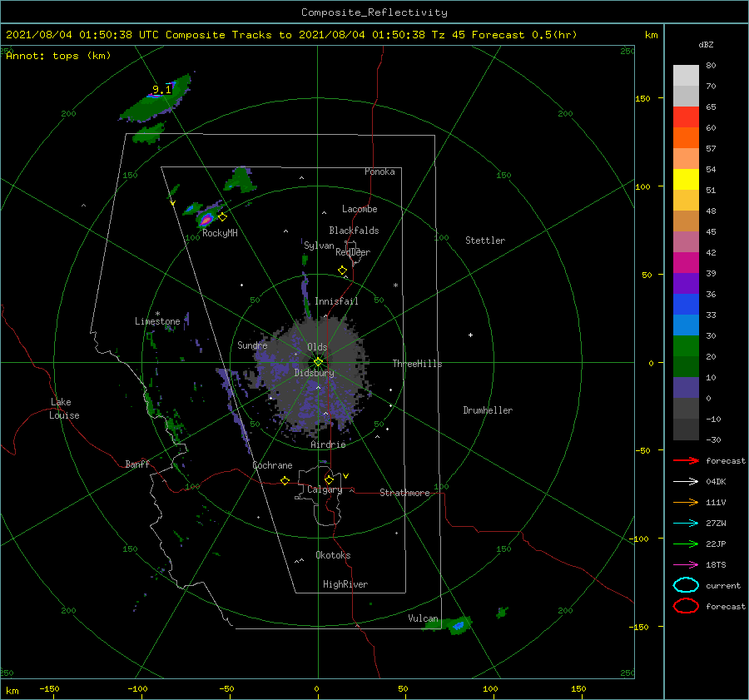Viewport: 749px width, 700px height.
Task: Click the white 04DK arrow legend icon
Action: pyautogui.click(x=686, y=481)
